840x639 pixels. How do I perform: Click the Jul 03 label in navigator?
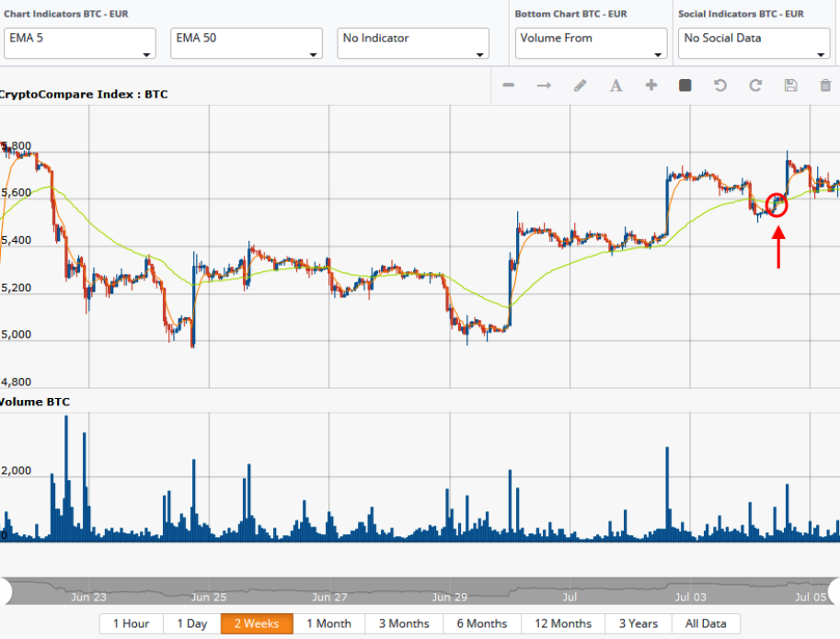(x=691, y=597)
